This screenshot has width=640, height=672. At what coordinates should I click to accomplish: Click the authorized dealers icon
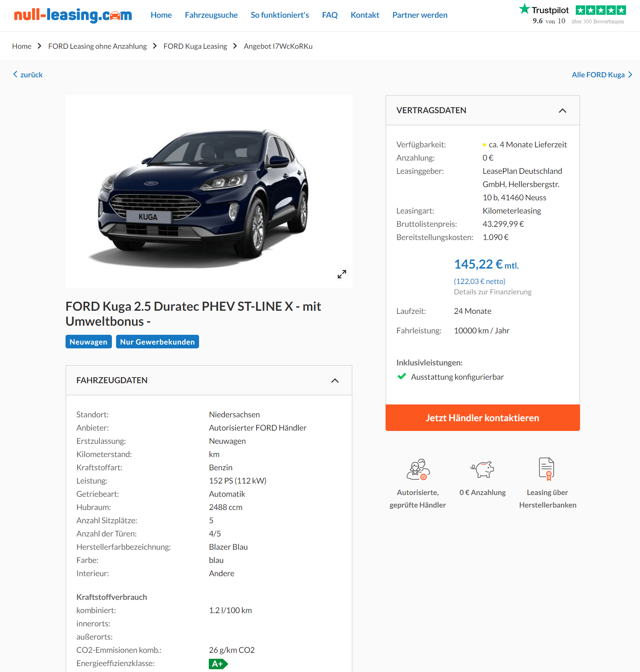click(x=418, y=469)
